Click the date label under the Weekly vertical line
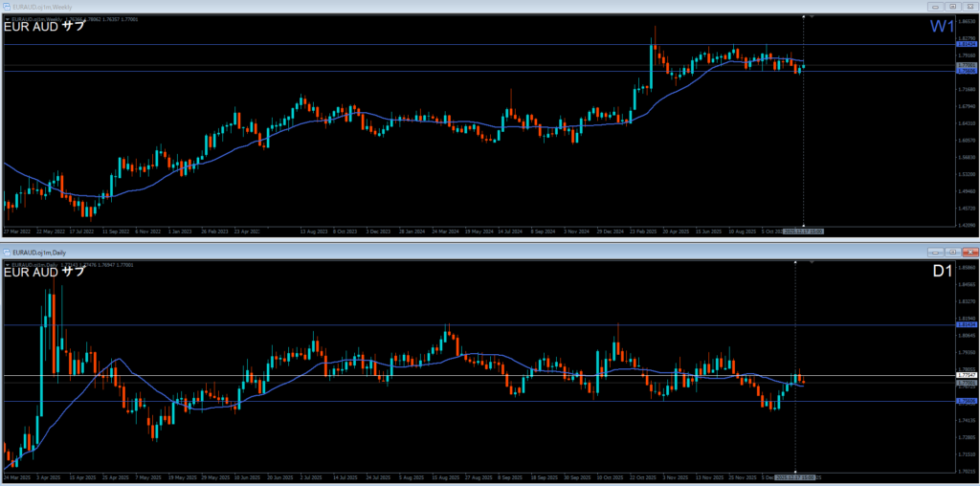Viewport: 980px width, 486px height. tap(803, 232)
